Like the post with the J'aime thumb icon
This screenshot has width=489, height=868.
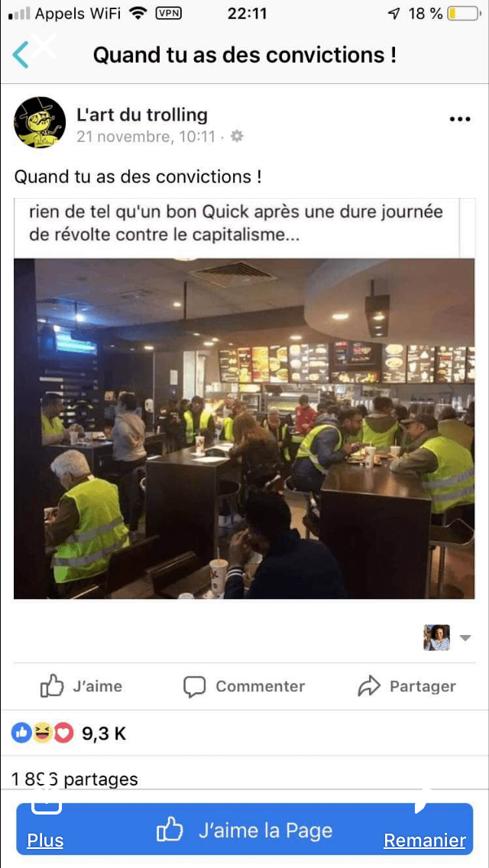coord(52,686)
